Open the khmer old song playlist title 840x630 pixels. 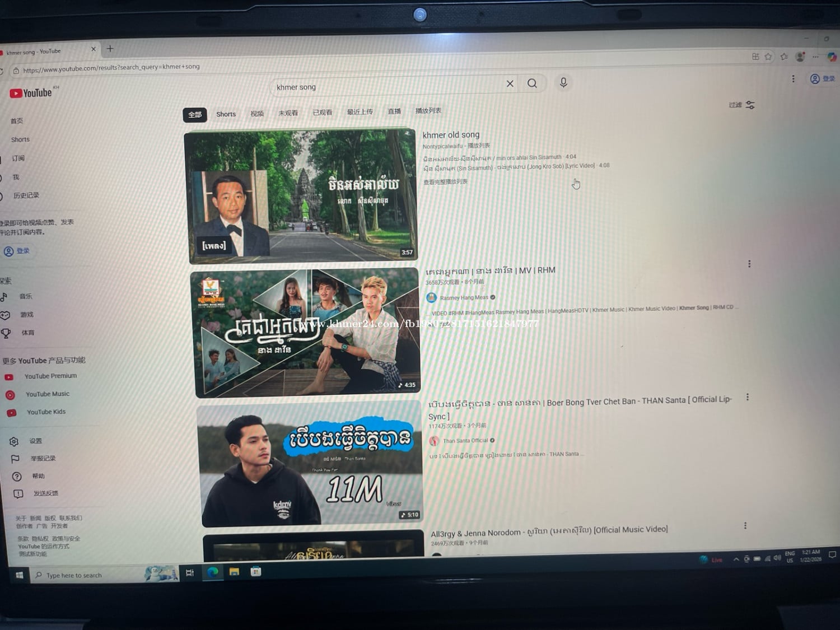tap(451, 135)
